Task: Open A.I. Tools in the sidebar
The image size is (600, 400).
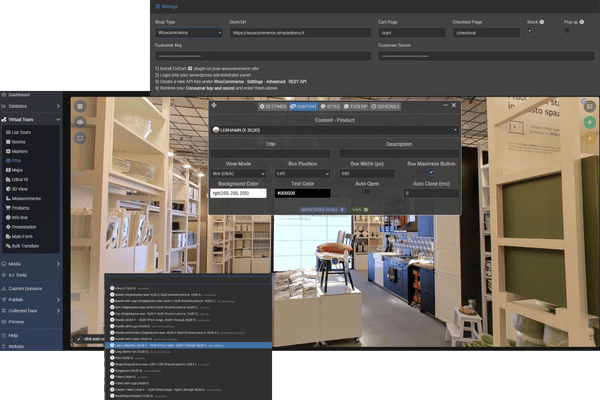Action: pos(17,275)
